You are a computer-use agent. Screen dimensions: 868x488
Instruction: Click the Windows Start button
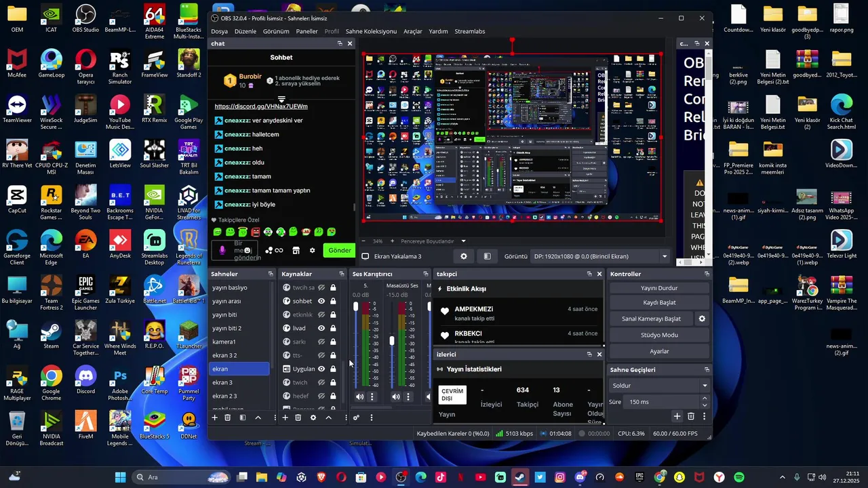(121, 477)
